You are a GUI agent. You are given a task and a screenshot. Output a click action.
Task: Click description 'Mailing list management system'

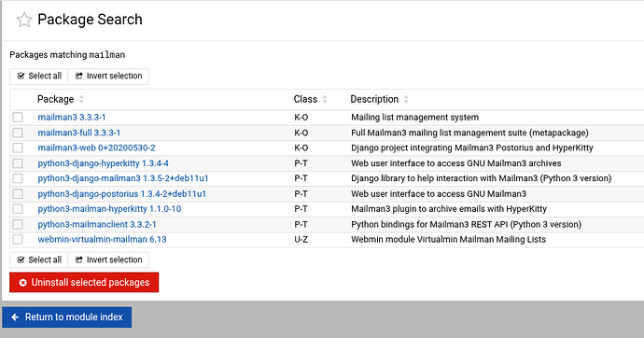pos(414,118)
